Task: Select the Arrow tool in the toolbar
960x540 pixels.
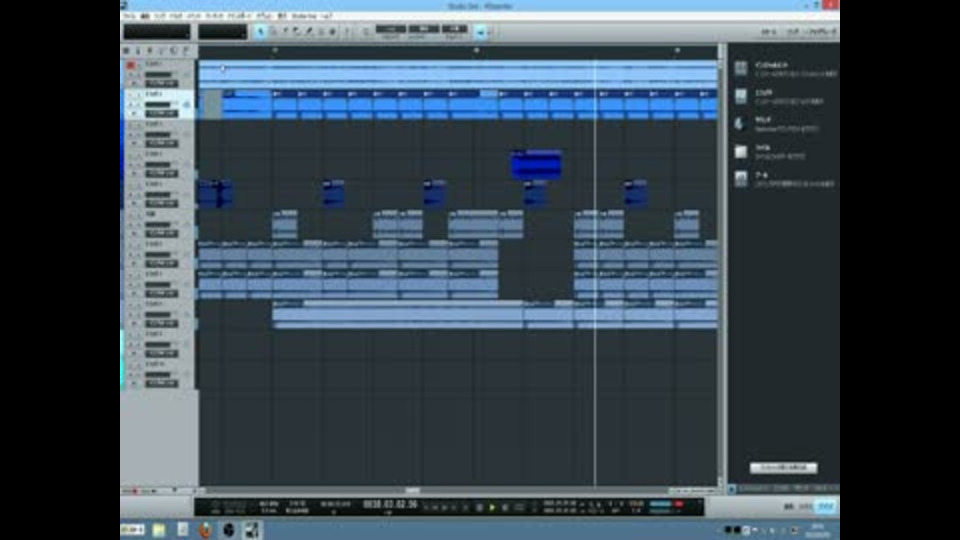Action: tap(261, 31)
